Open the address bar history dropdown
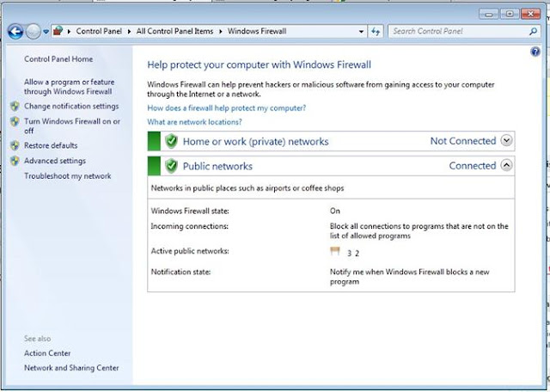The height and width of the screenshot is (392, 550). 361,32
